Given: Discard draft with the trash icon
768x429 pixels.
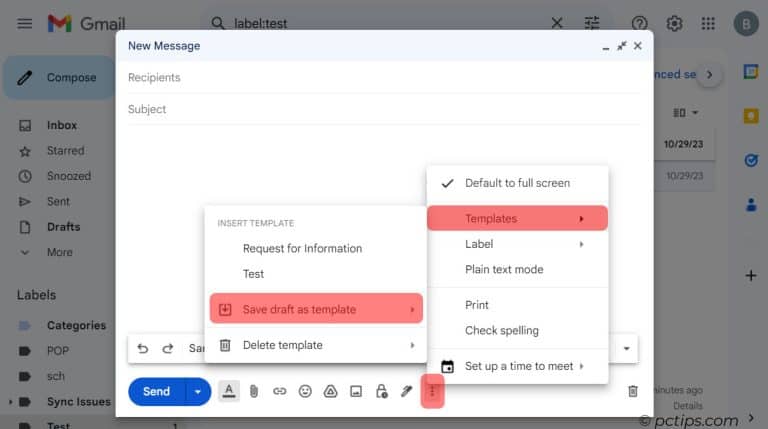Looking at the screenshot, I should coord(632,391).
